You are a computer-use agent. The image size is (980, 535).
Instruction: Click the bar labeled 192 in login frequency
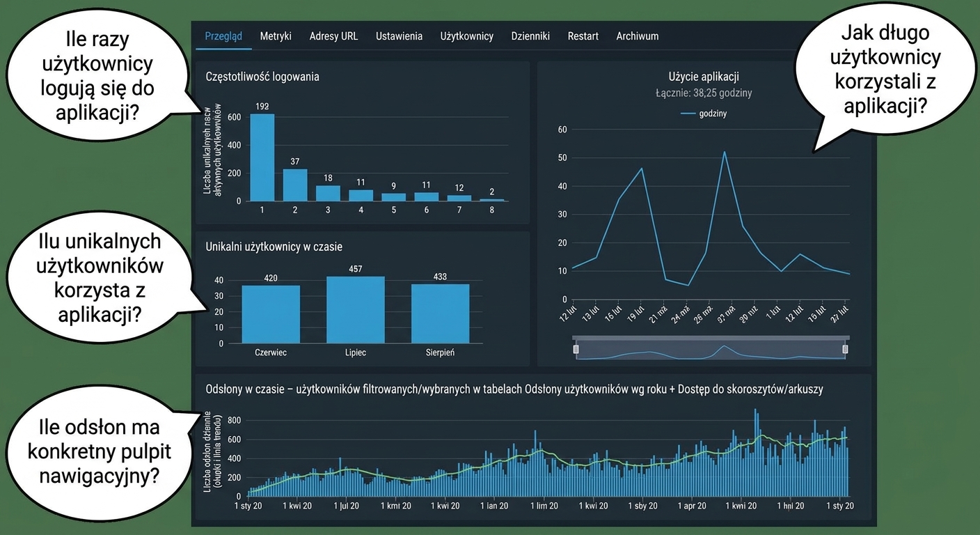coord(262,157)
